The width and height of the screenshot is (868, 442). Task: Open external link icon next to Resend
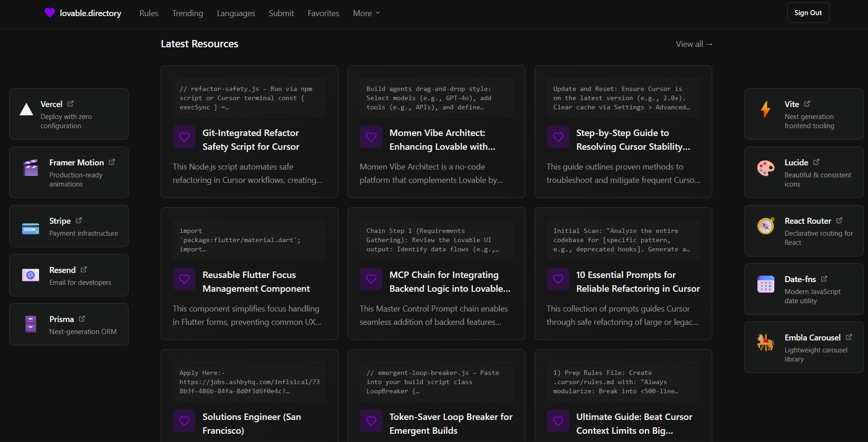pos(84,270)
